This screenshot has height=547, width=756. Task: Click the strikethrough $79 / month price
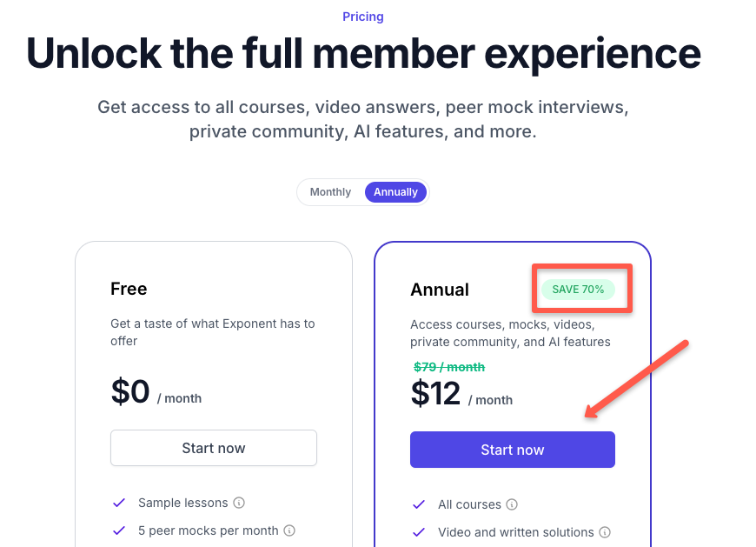(449, 367)
